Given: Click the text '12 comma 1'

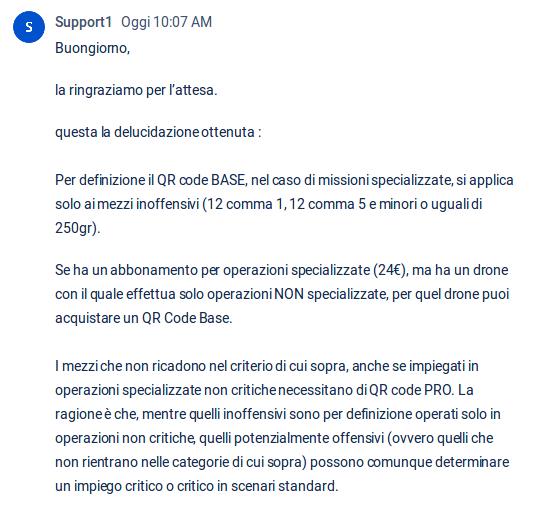Looking at the screenshot, I should [x=245, y=204].
